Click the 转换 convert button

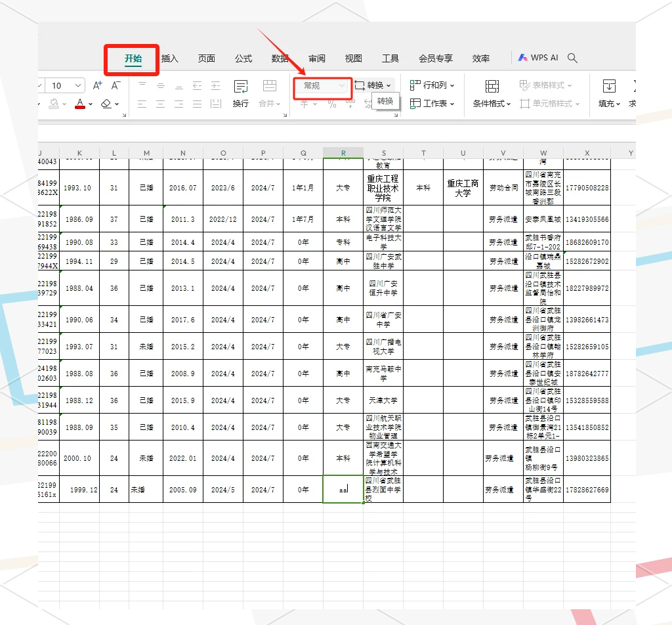pyautogui.click(x=373, y=85)
